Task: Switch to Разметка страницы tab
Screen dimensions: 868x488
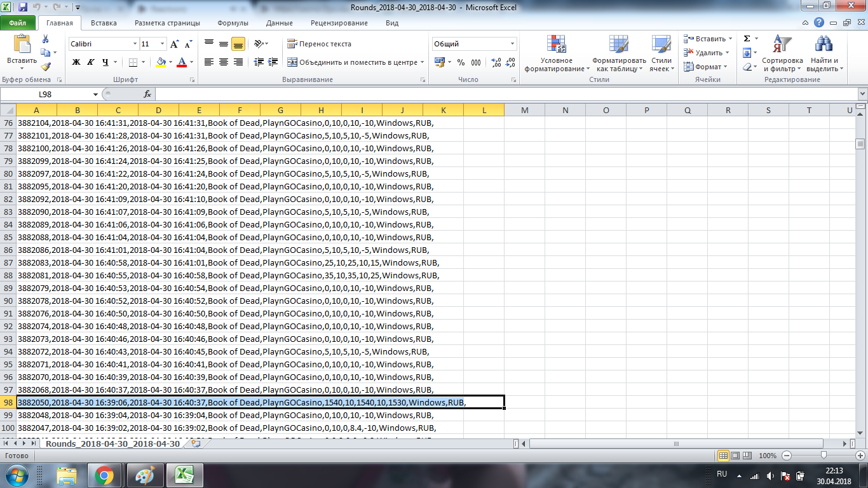Action: pyautogui.click(x=167, y=23)
